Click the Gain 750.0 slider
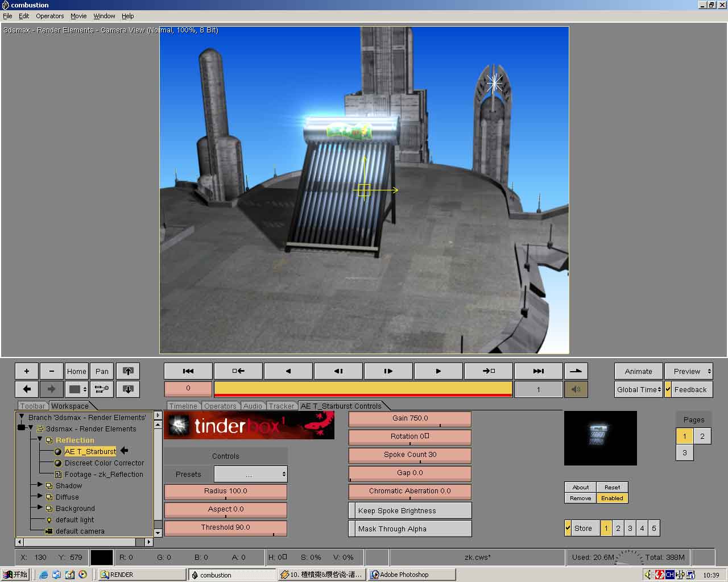 click(x=409, y=418)
